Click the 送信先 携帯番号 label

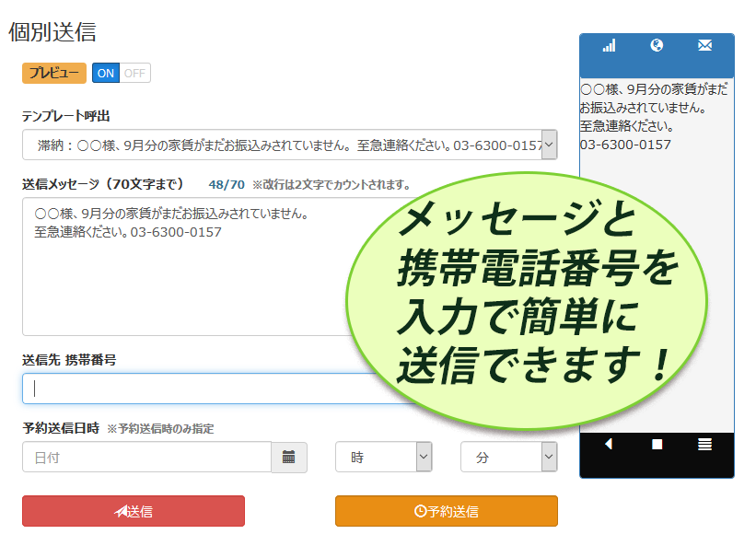69,360
